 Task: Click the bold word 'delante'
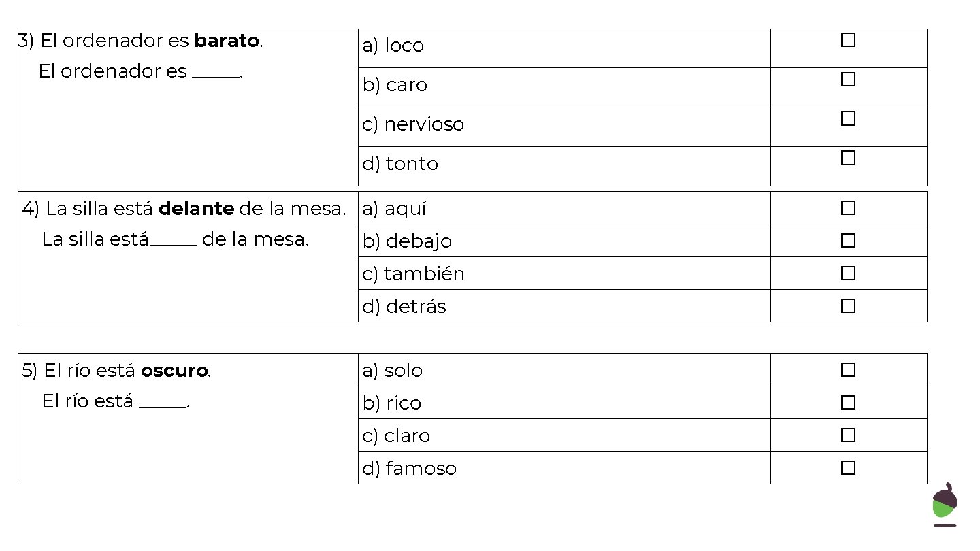pyautogui.click(x=196, y=209)
